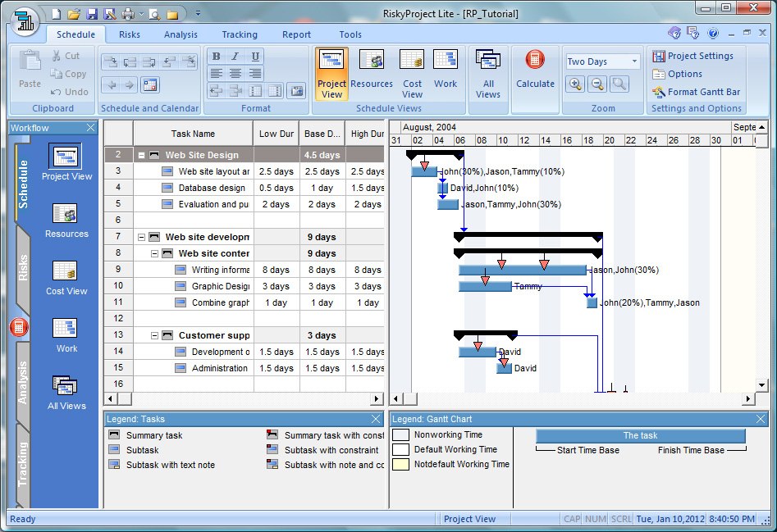Click Notdefault Working Time color swatch
Screen dimensions: 777x532
[400, 464]
